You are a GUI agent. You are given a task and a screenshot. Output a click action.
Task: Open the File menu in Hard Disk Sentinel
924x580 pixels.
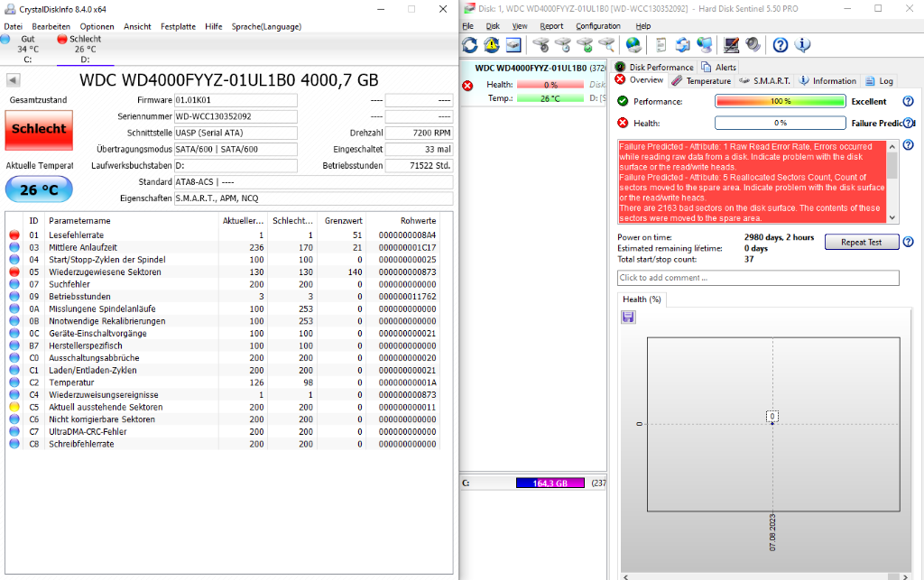coord(468,26)
